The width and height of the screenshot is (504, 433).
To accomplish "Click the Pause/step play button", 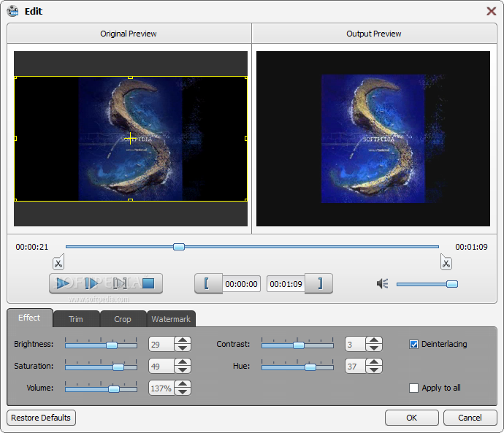I will (x=91, y=283).
